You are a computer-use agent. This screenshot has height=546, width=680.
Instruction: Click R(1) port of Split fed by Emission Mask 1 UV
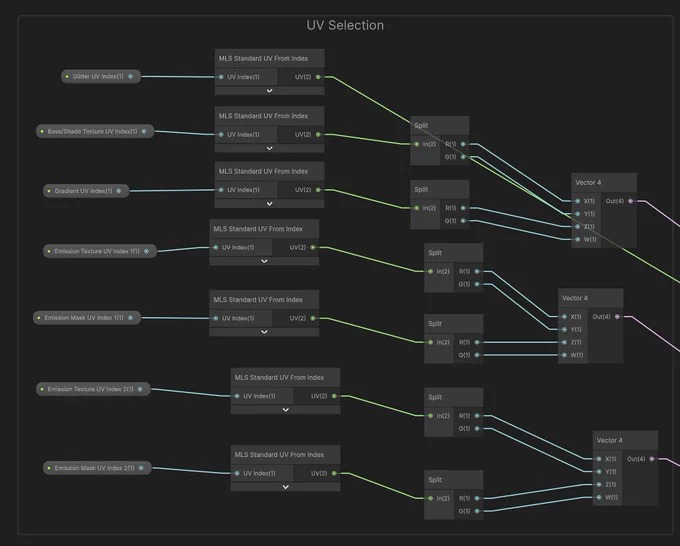coord(477,342)
